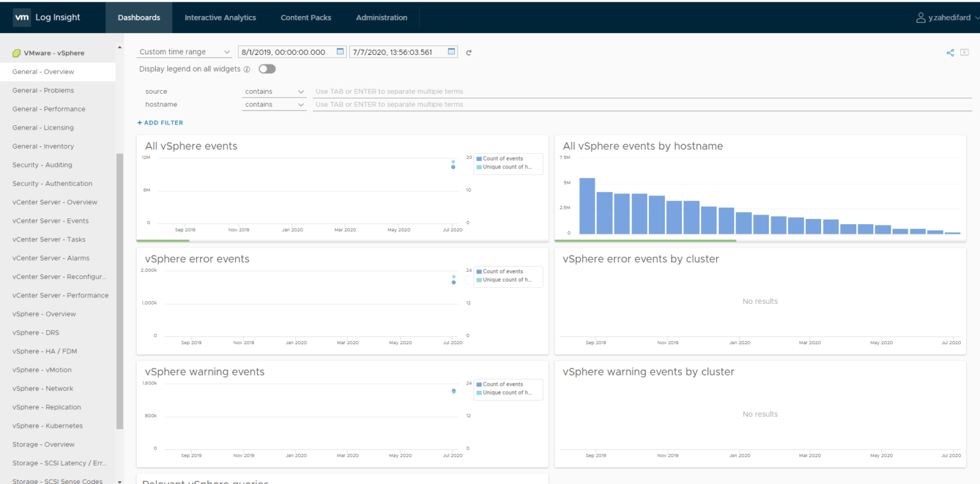Viewport: 980px width, 484px height.
Task: Click the blue legend color swatch for Count of events
Action: [x=480, y=158]
